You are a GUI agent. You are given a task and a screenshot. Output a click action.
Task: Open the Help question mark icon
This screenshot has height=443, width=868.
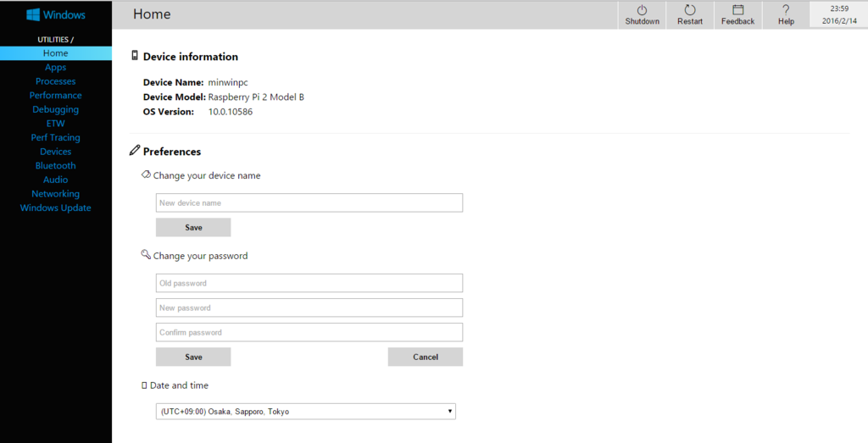point(786,10)
